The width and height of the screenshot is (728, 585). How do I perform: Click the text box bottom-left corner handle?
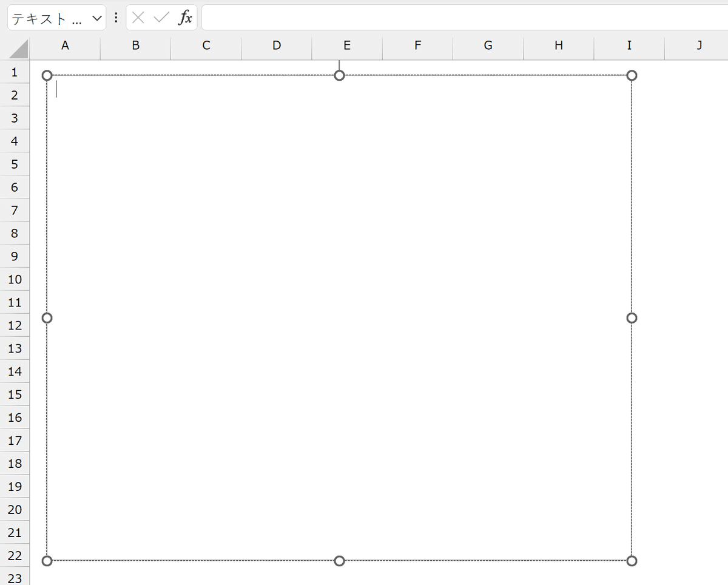click(x=47, y=561)
